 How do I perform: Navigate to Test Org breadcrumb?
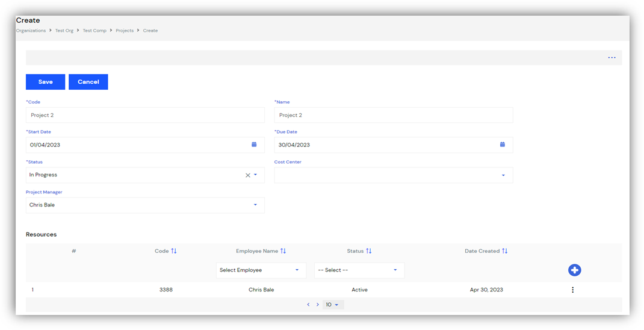point(64,31)
